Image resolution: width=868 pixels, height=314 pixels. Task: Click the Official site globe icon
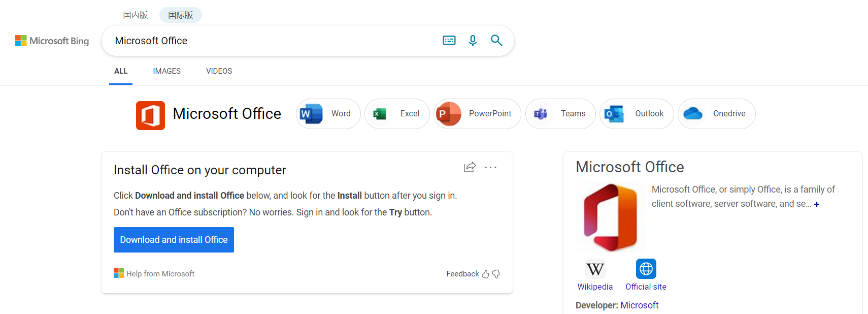[646, 269]
